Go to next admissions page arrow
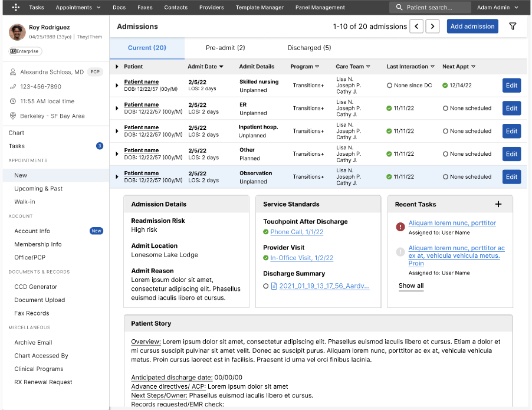The width and height of the screenshot is (532, 410). tap(432, 26)
